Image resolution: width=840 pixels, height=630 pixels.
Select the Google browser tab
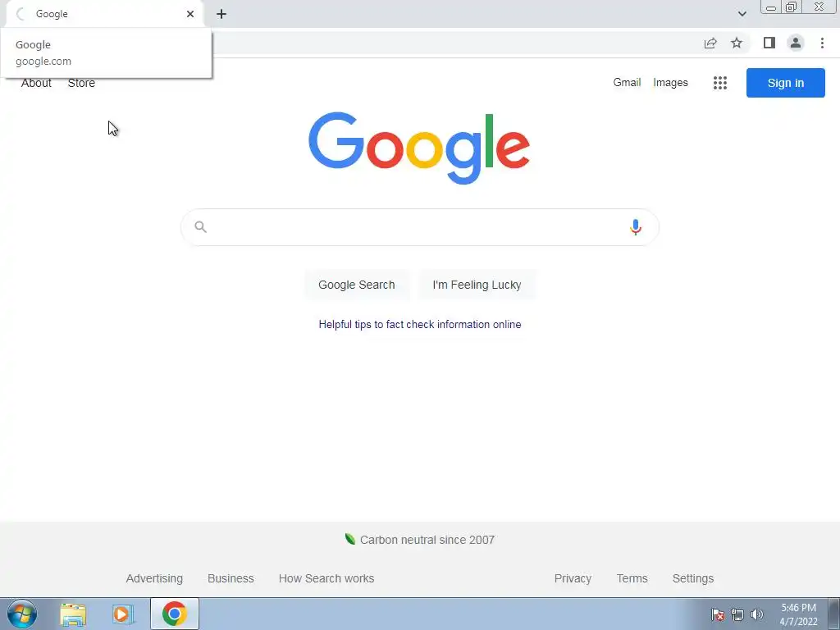[105, 14]
